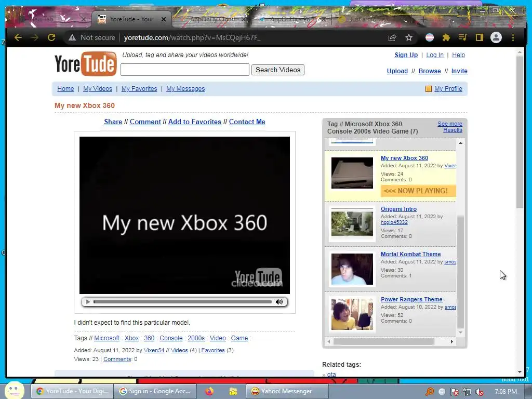Open Sign in Google Account taskbar window
532x399 pixels.
click(x=155, y=391)
